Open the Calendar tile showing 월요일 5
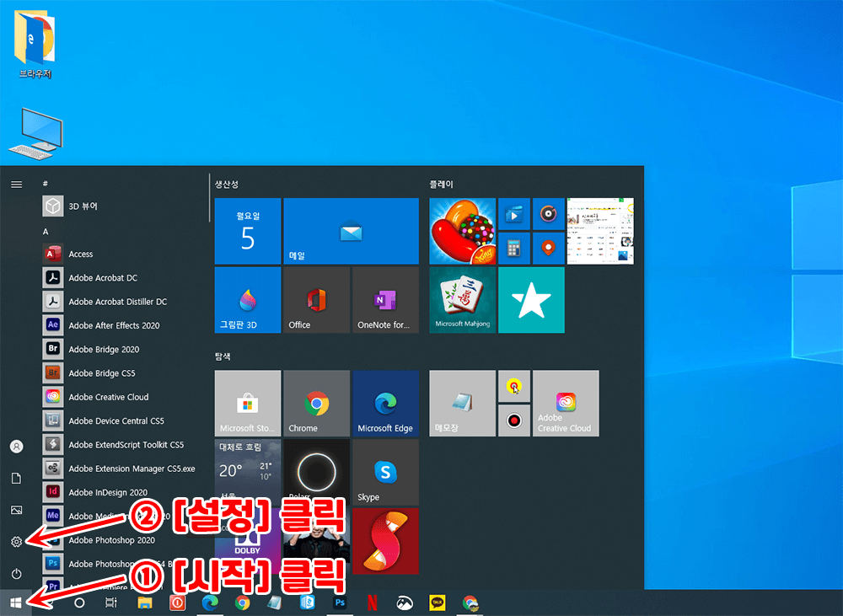843x616 pixels. [x=247, y=231]
